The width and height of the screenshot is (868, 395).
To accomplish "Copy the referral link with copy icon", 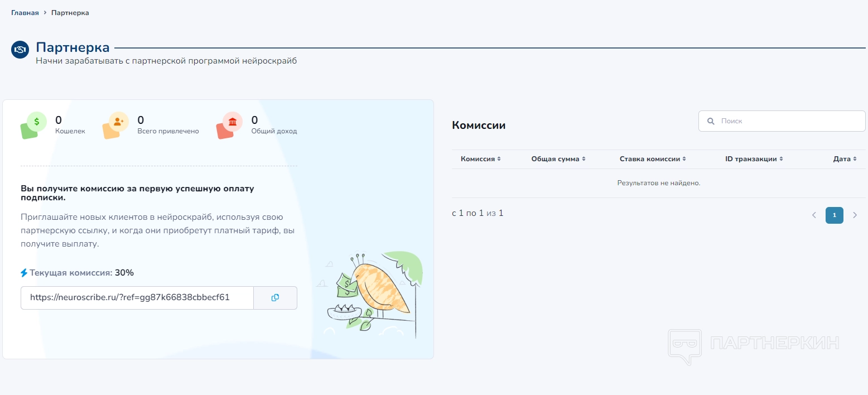I will pyautogui.click(x=275, y=298).
